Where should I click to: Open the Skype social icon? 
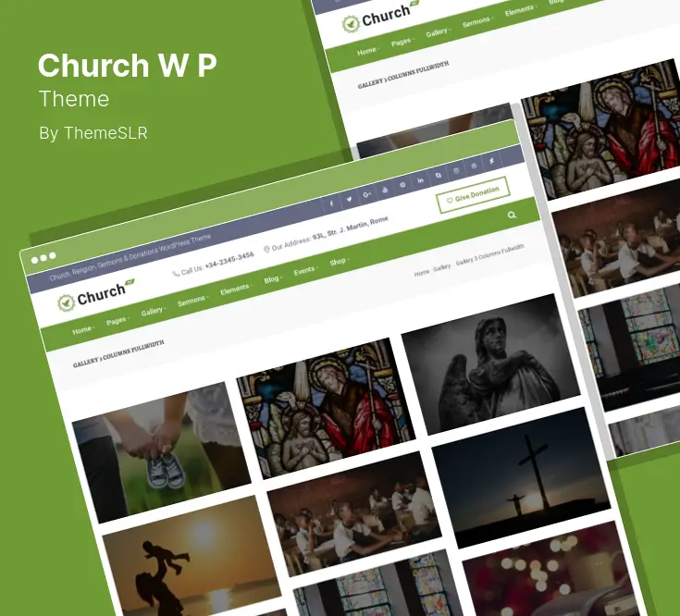point(439,176)
